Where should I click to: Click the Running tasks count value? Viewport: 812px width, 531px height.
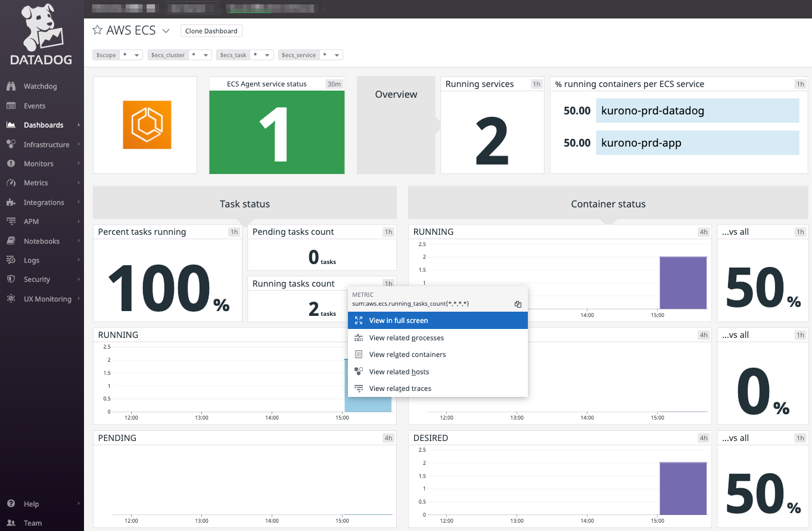tap(322, 309)
